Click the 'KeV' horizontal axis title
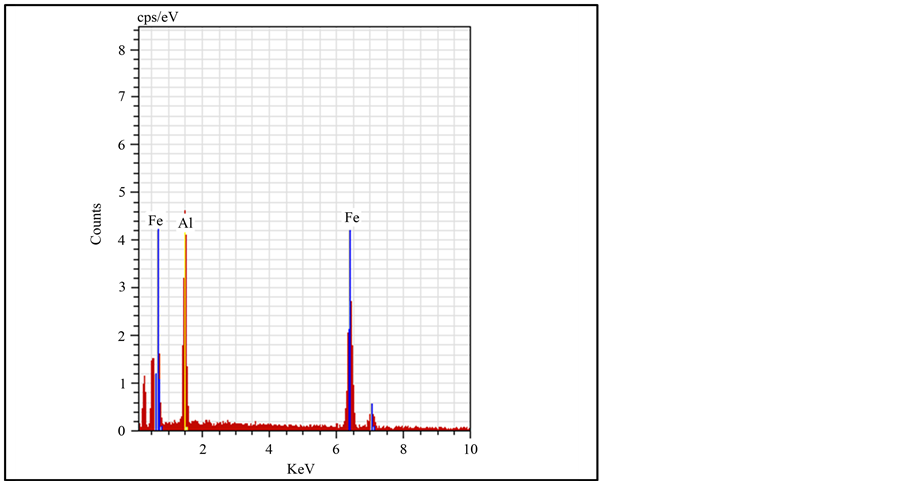 (x=301, y=469)
